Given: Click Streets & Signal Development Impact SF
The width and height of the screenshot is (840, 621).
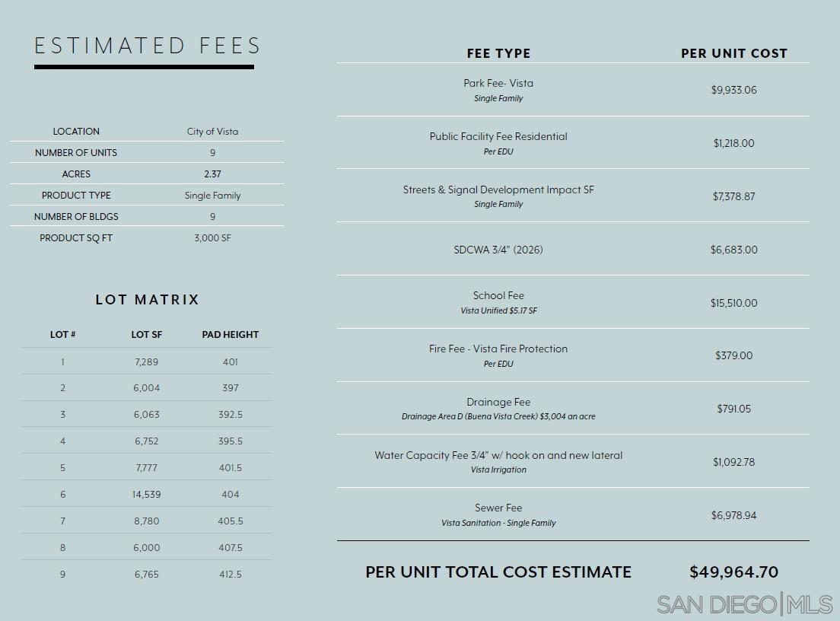Looking at the screenshot, I should [498, 189].
